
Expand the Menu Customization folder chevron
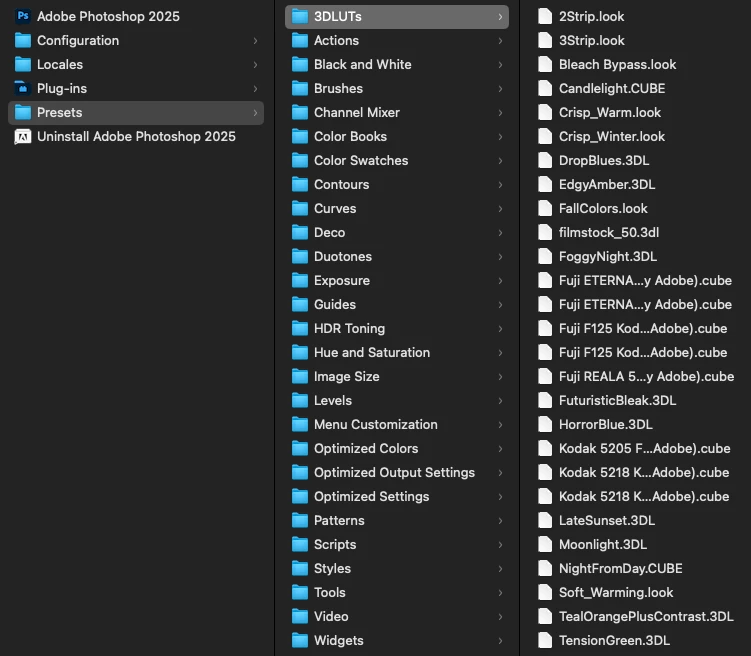pos(500,425)
